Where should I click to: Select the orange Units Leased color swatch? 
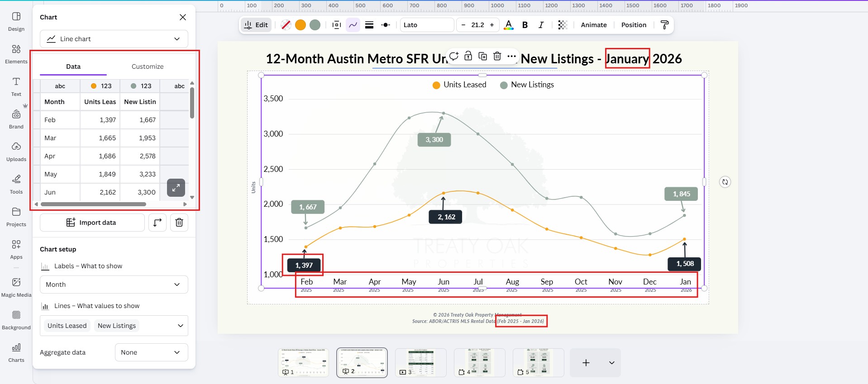pyautogui.click(x=300, y=25)
